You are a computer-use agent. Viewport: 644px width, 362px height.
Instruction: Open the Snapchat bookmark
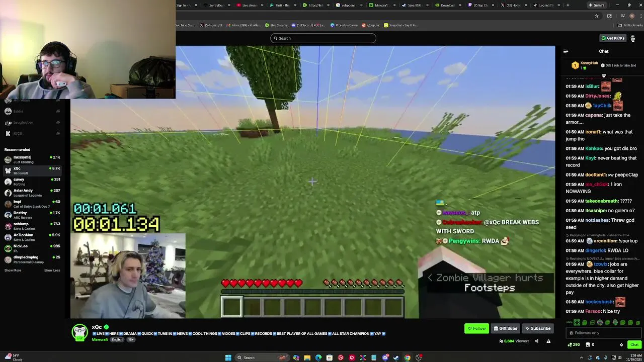point(400,25)
